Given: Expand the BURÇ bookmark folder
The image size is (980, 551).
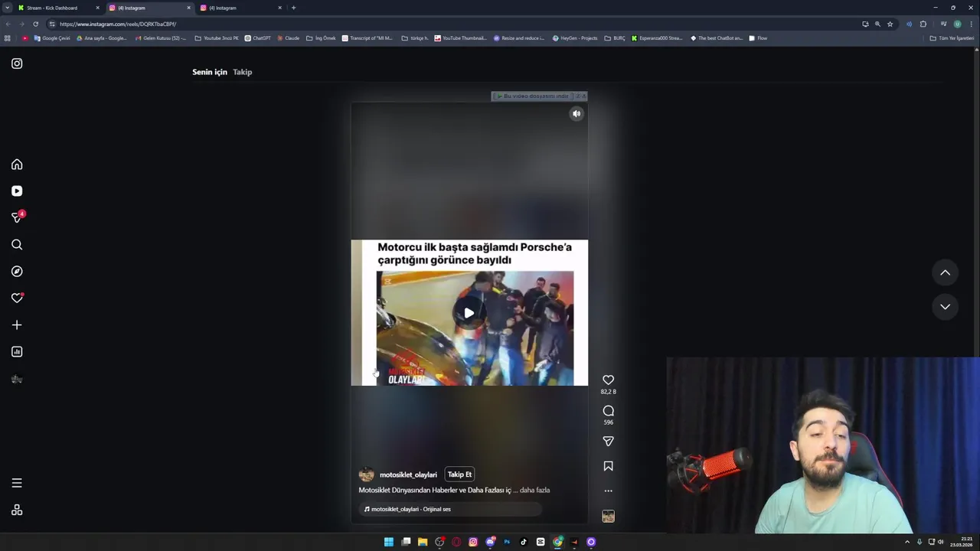Looking at the screenshot, I should click(x=614, y=38).
